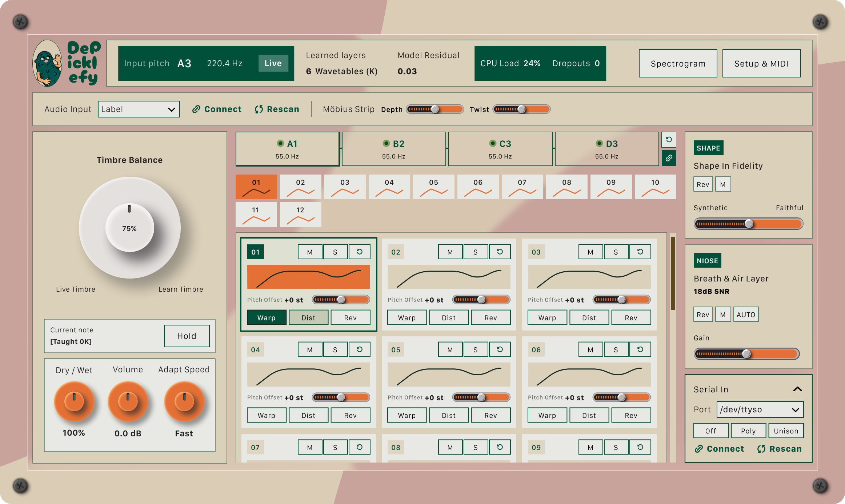Enable AUTO in the Breath & Air Layer panel
The image size is (845, 504).
tap(746, 315)
